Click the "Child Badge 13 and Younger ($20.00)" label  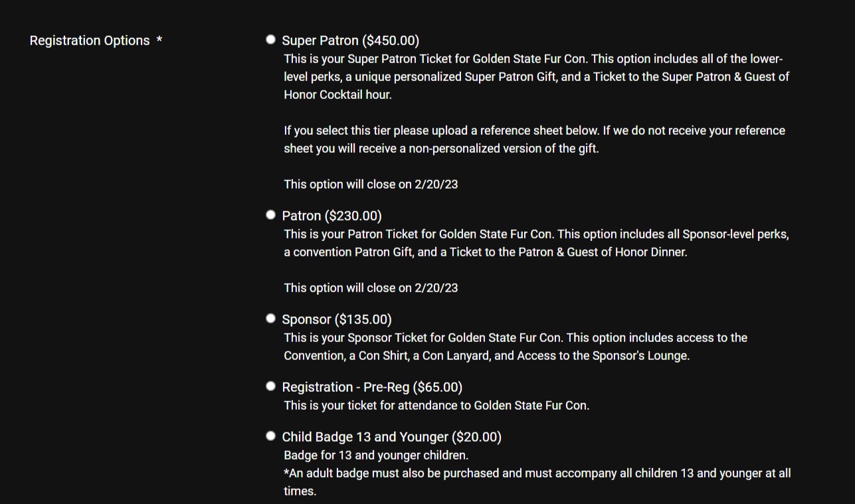391,437
